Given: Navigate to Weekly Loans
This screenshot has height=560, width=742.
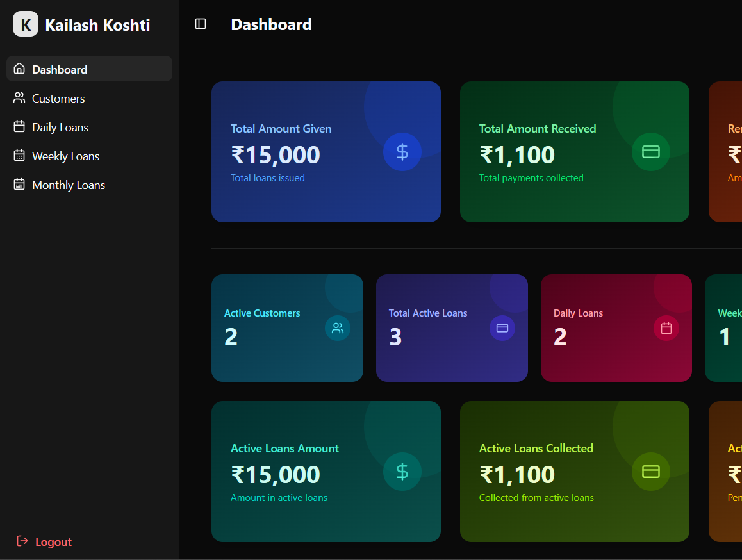Looking at the screenshot, I should 90,156.
